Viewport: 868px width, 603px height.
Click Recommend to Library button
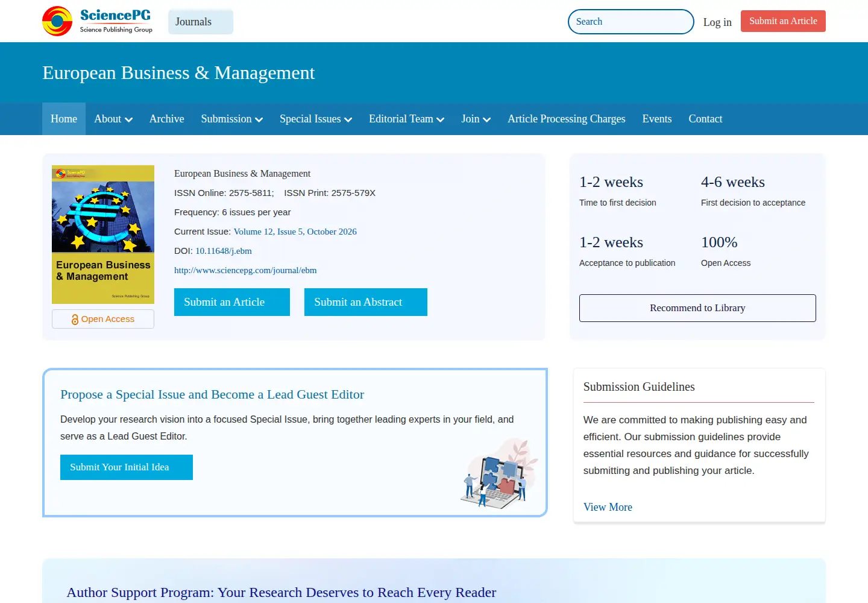[697, 308]
